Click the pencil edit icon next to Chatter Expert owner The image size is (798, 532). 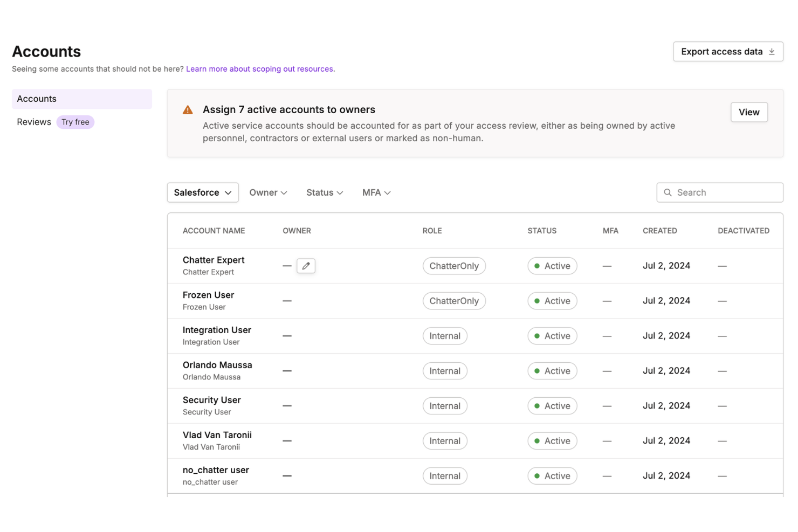pos(306,266)
